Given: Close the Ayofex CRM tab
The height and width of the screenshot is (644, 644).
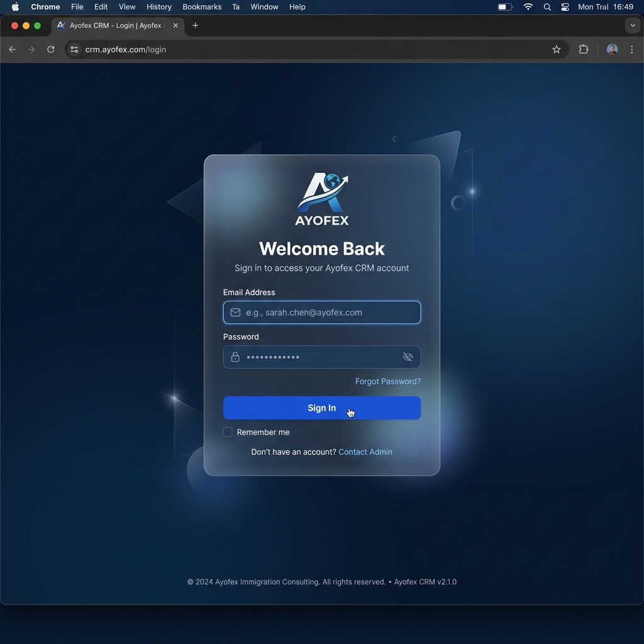Looking at the screenshot, I should point(175,25).
